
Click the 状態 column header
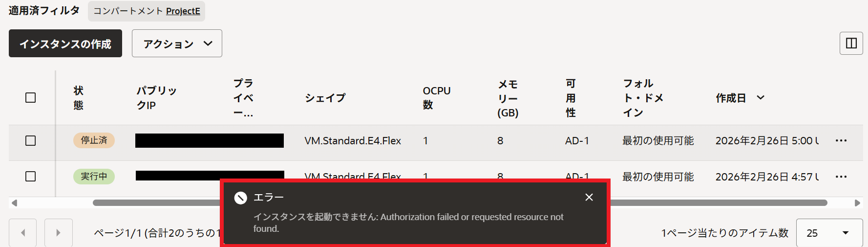tap(79, 98)
